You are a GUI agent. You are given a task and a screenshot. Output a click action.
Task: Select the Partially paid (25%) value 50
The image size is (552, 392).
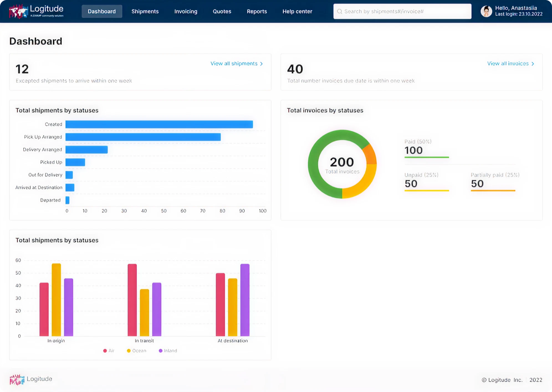(477, 184)
